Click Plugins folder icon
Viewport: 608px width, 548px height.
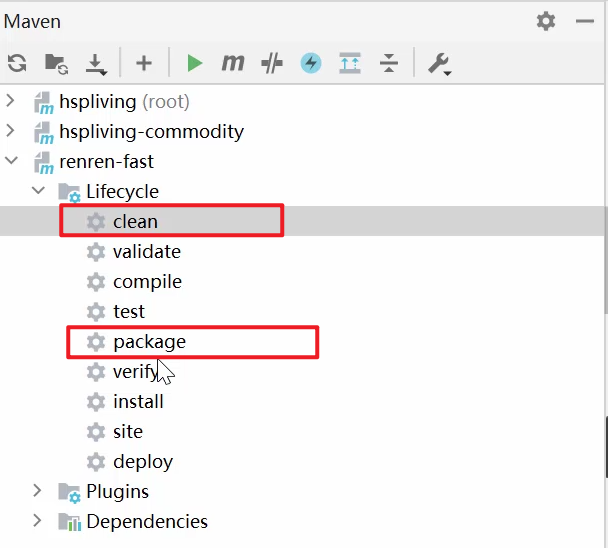tap(69, 493)
